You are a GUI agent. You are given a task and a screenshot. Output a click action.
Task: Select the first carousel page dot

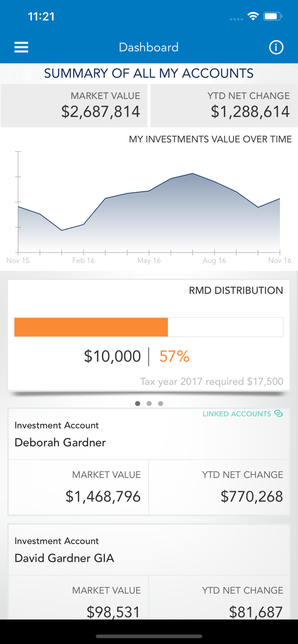(137, 403)
